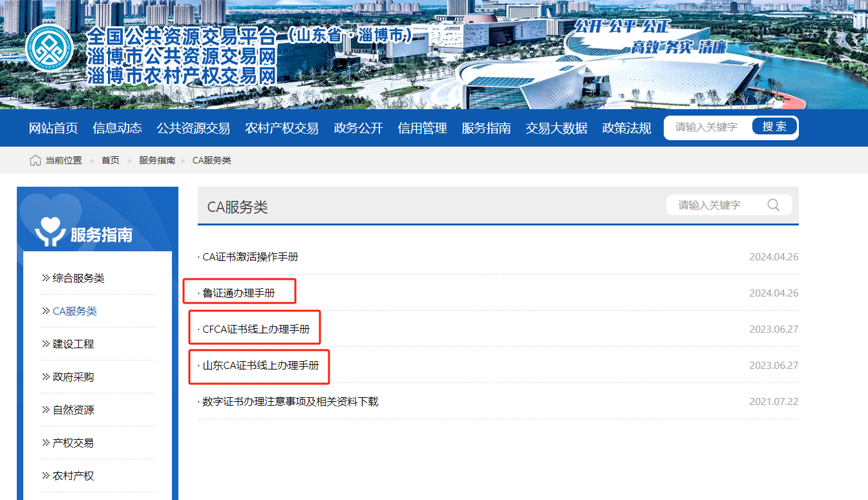Screen dimensions: 868x500
Task: Open the 山东CA证书线上办理手册 link
Action: (x=260, y=365)
